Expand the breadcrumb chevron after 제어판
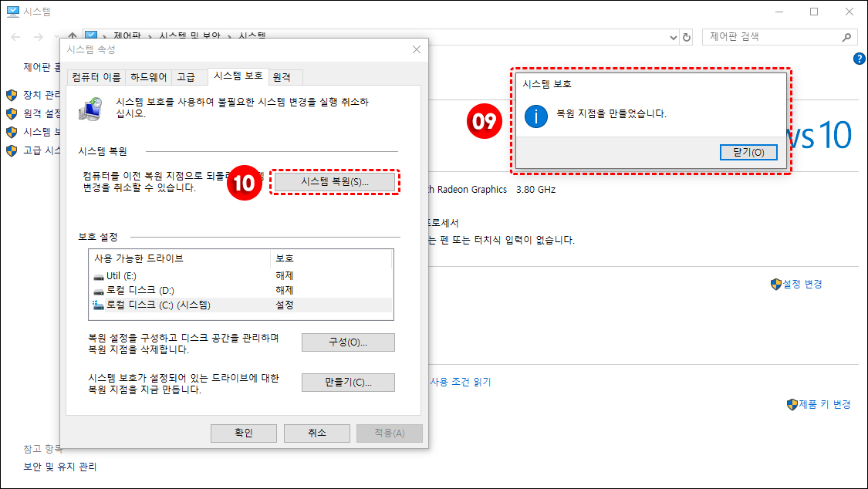This screenshot has height=489, width=868. click(150, 35)
